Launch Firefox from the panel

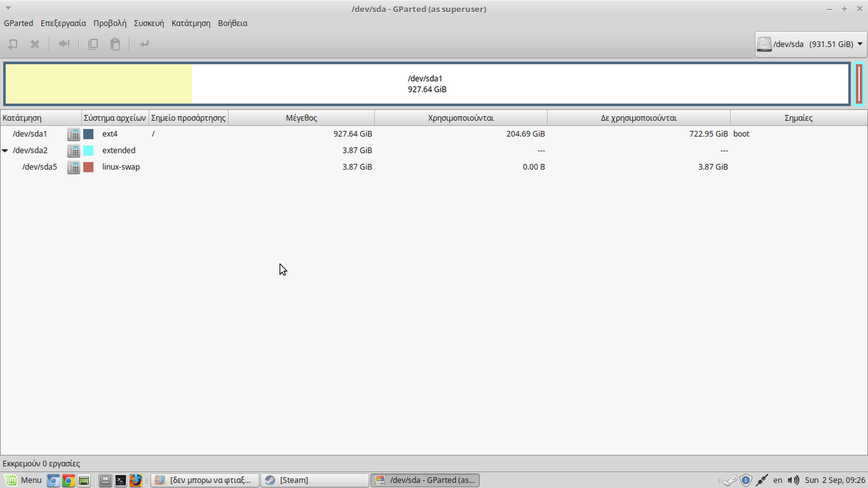point(136,481)
